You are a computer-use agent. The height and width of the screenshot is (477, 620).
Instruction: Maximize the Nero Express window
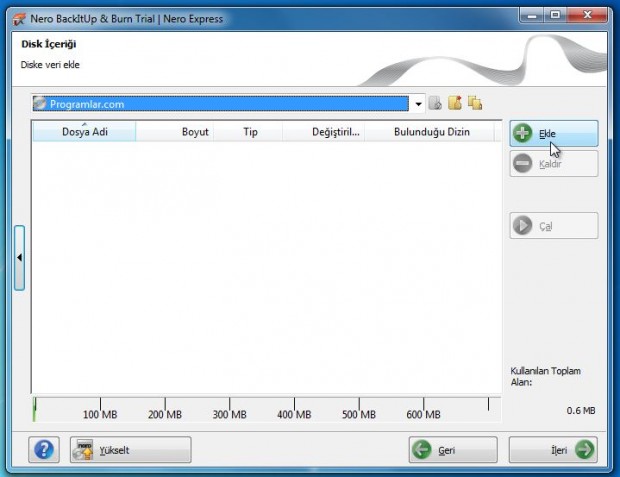click(555, 15)
